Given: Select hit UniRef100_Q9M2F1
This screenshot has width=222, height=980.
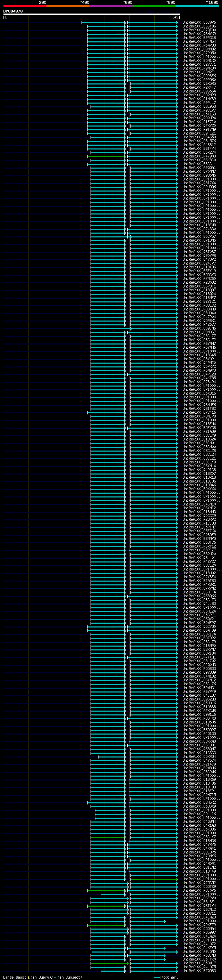Looking at the screenshot, I should click(199, 72).
